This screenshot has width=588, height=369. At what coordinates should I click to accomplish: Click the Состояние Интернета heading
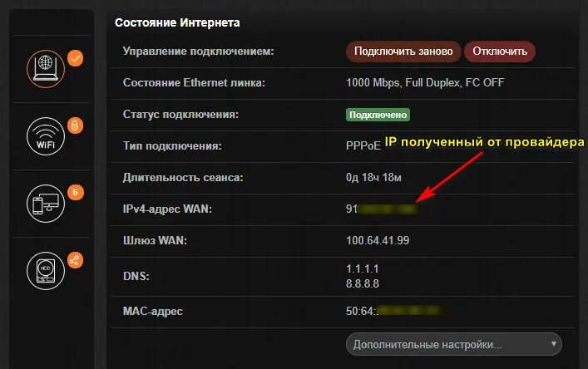(x=177, y=22)
